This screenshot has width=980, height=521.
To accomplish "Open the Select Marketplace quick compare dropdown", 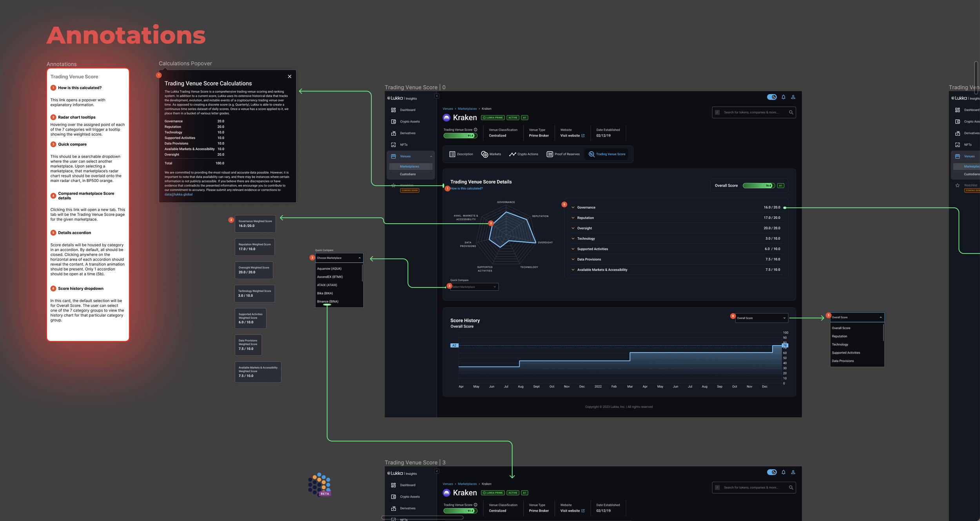I will pyautogui.click(x=474, y=287).
